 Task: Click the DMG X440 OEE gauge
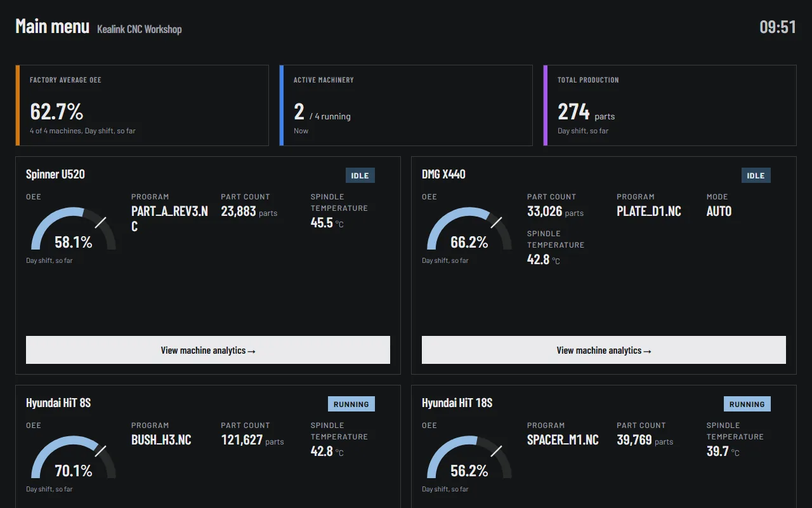pyautogui.click(x=469, y=229)
